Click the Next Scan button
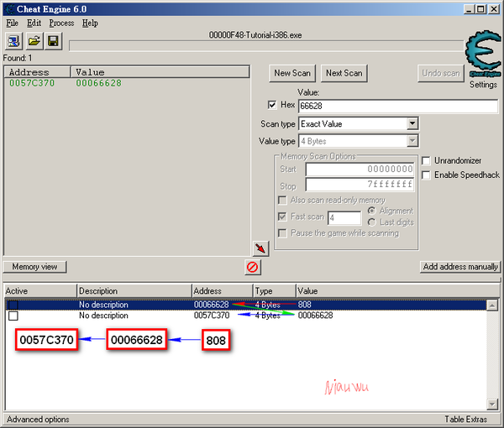The height and width of the screenshot is (428, 504). (344, 73)
